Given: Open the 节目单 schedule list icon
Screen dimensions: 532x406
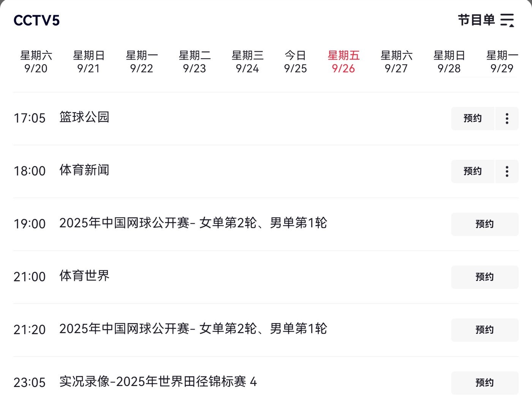Looking at the screenshot, I should [507, 20].
